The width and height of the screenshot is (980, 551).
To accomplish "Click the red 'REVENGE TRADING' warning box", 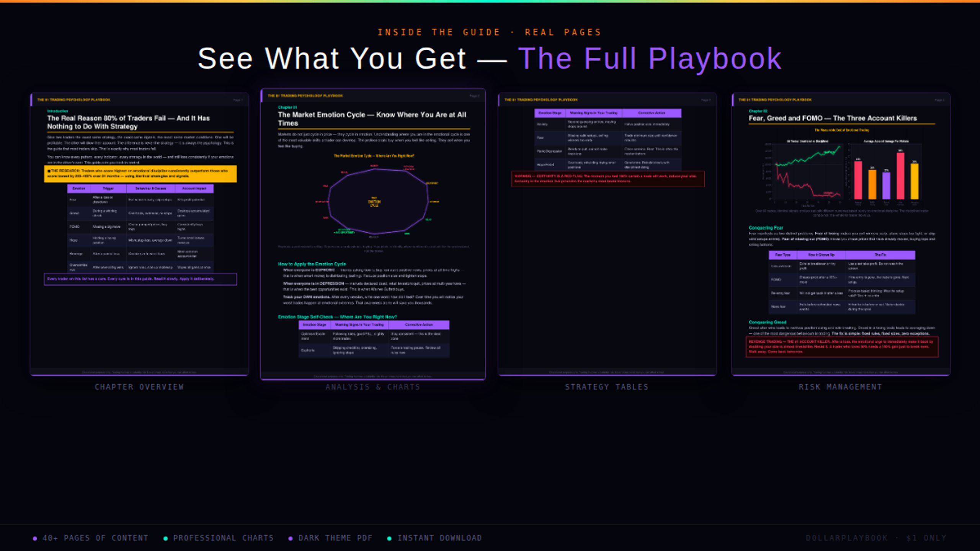I will 842,347.
